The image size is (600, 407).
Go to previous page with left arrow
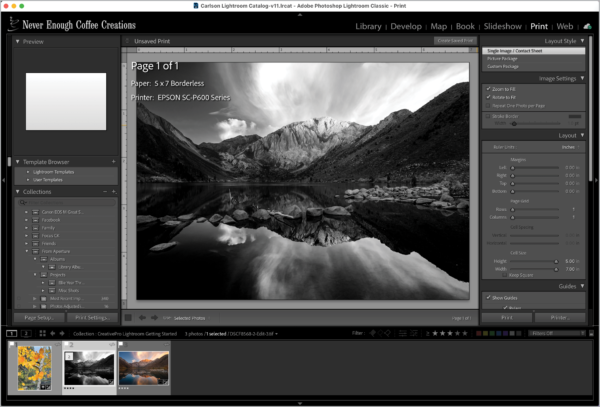142,318
